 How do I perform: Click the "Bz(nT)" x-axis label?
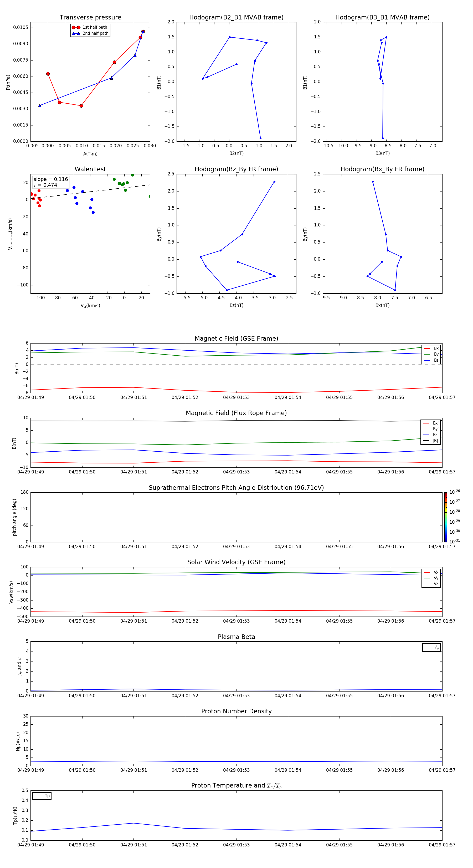[236, 305]
